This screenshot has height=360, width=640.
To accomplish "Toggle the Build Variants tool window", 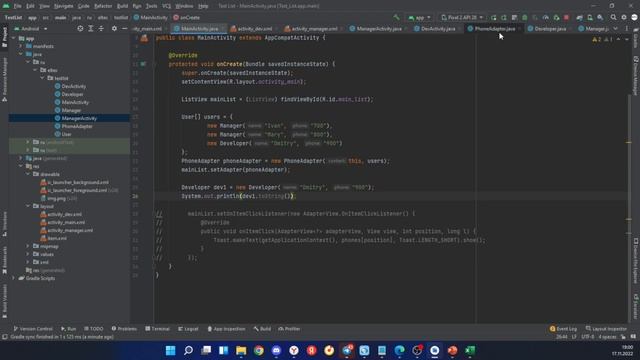I will 4,301.
